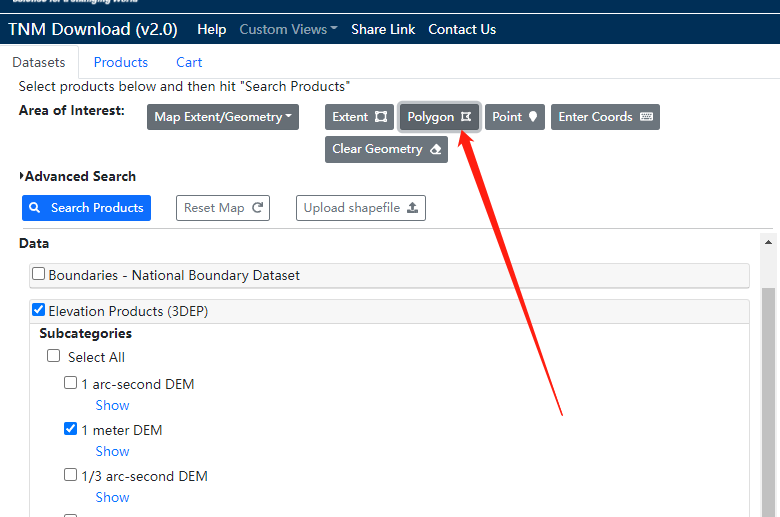Click the Subcategories heading text
The image size is (780, 517).
pos(86,333)
